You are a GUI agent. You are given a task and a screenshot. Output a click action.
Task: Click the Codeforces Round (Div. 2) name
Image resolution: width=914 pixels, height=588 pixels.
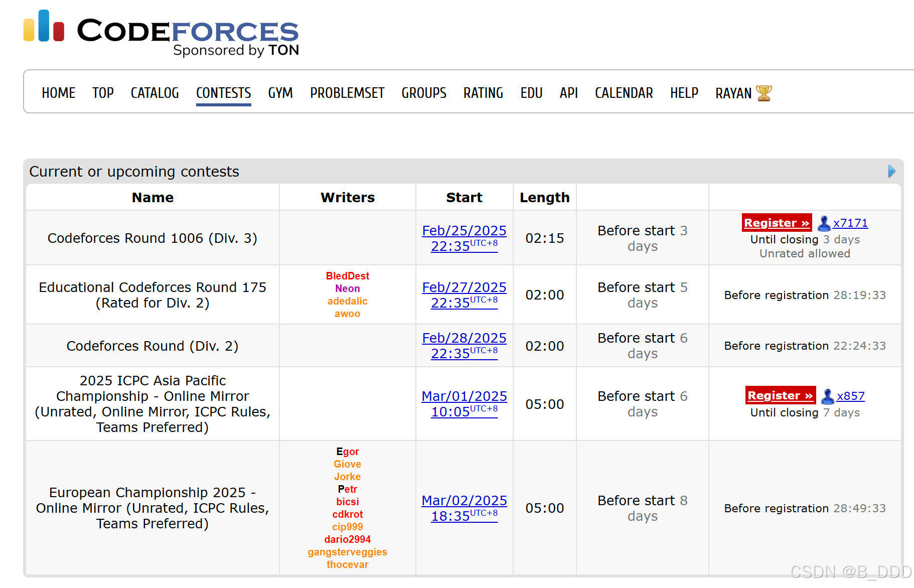[153, 346]
